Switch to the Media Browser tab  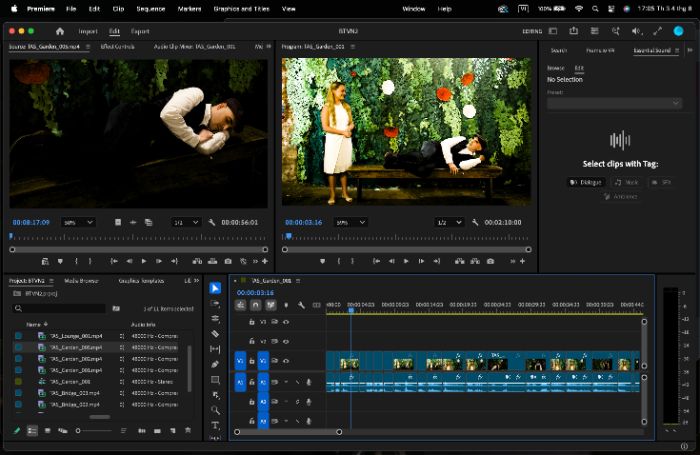pos(81,281)
